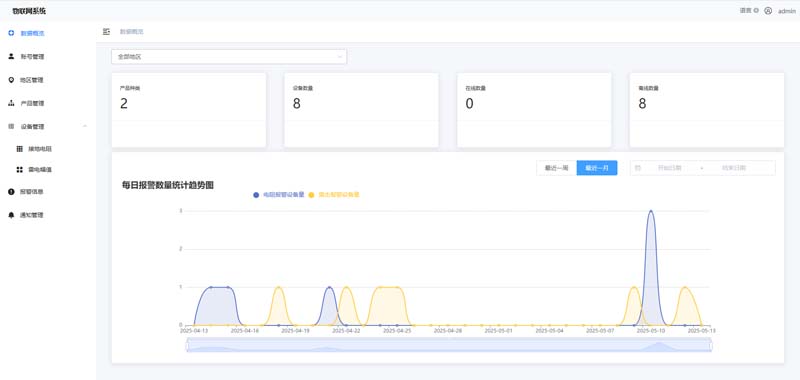Open the admin user menu

pyautogui.click(x=786, y=11)
